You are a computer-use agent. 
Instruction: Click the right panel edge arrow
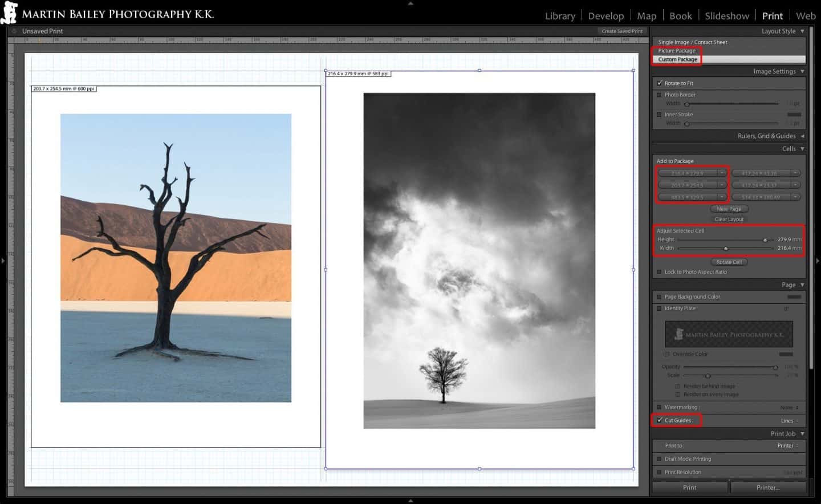click(818, 261)
